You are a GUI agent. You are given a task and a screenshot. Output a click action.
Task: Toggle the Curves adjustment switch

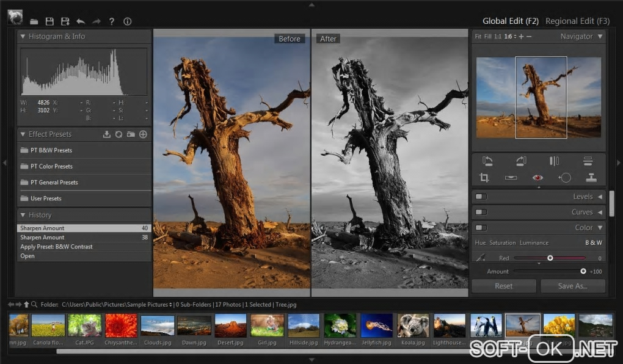coord(481,212)
